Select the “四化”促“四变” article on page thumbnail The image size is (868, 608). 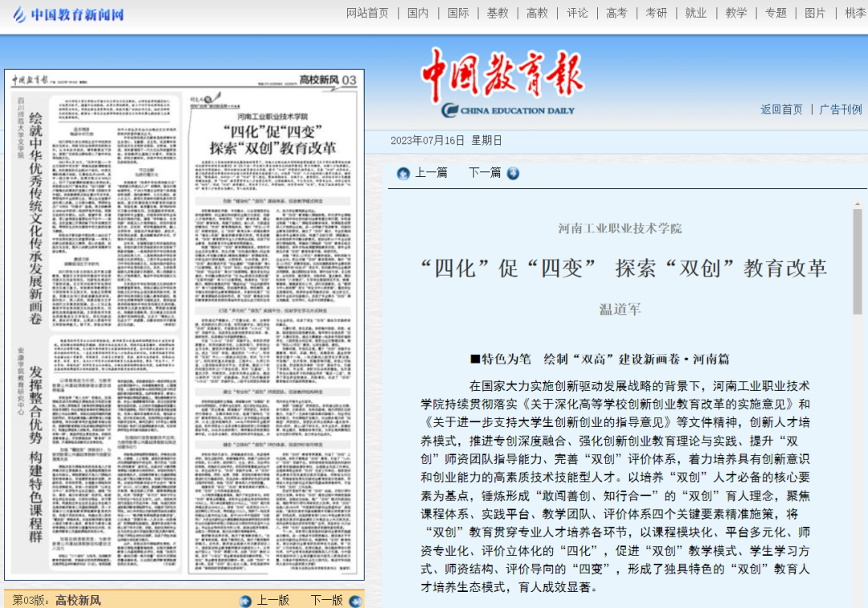pos(272,332)
